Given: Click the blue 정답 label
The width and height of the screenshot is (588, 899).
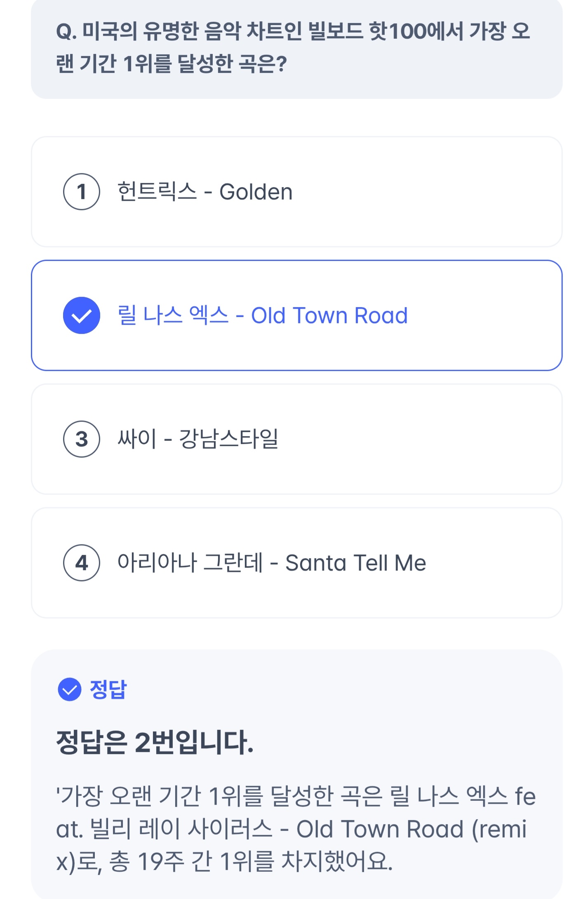Looking at the screenshot, I should pos(108,689).
